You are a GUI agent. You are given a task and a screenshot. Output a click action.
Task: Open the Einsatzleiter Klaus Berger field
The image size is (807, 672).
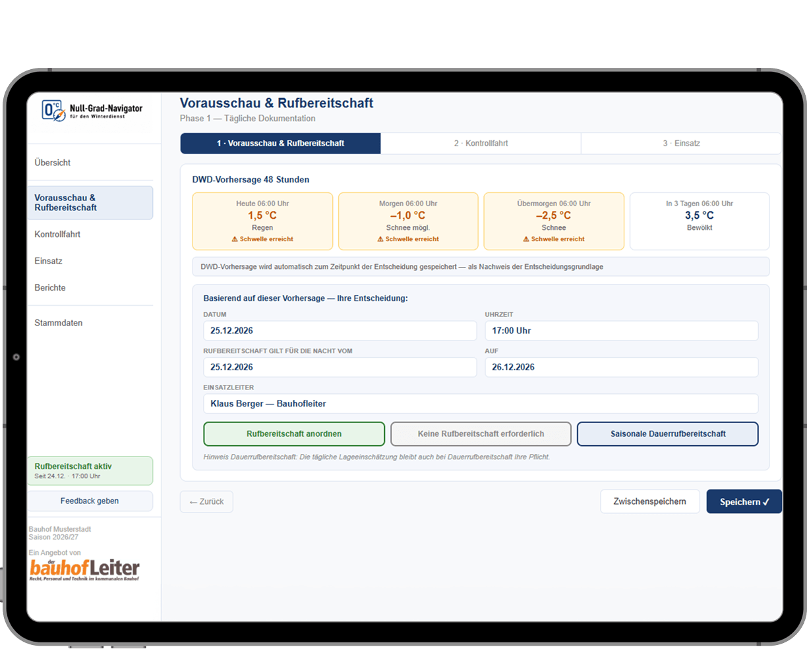(481, 404)
